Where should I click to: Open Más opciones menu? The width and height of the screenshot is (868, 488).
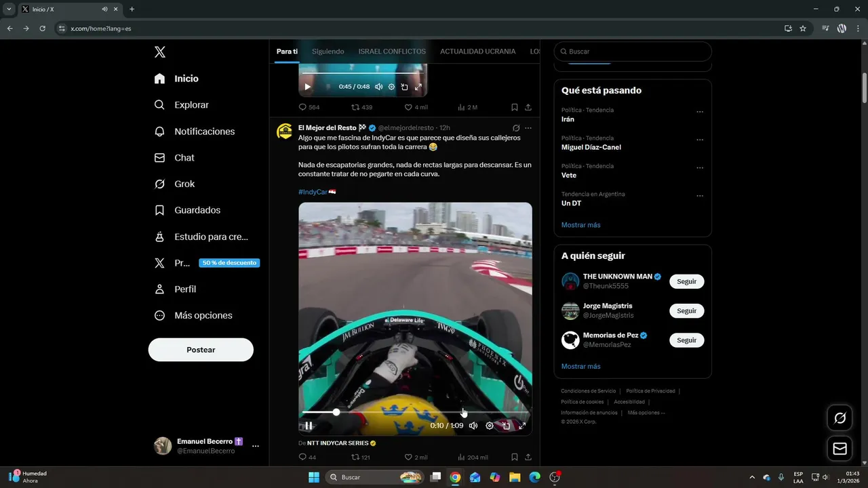click(193, 315)
